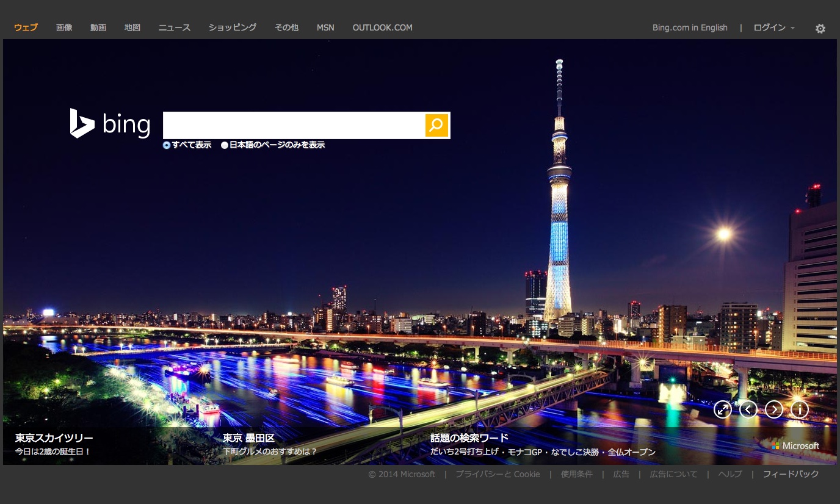Open プライバシーと Cookie footer link

pyautogui.click(x=498, y=474)
